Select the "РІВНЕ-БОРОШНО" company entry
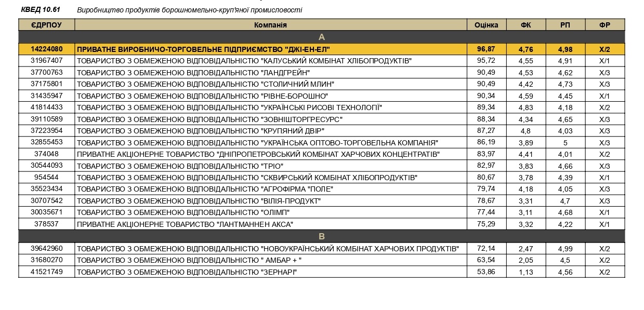The height and width of the screenshot is (310, 644). [x=202, y=96]
